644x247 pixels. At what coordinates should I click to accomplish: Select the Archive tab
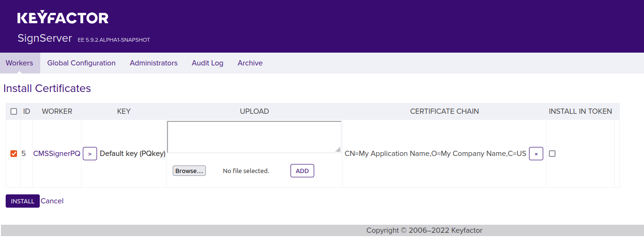[x=250, y=63]
